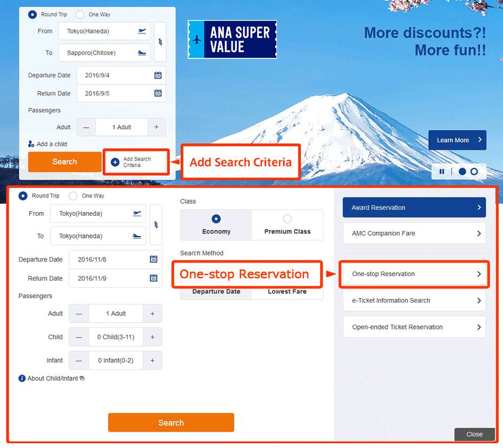The height and width of the screenshot is (448, 503).
Task: Open the AMC Companion Fare option
Action: [414, 233]
